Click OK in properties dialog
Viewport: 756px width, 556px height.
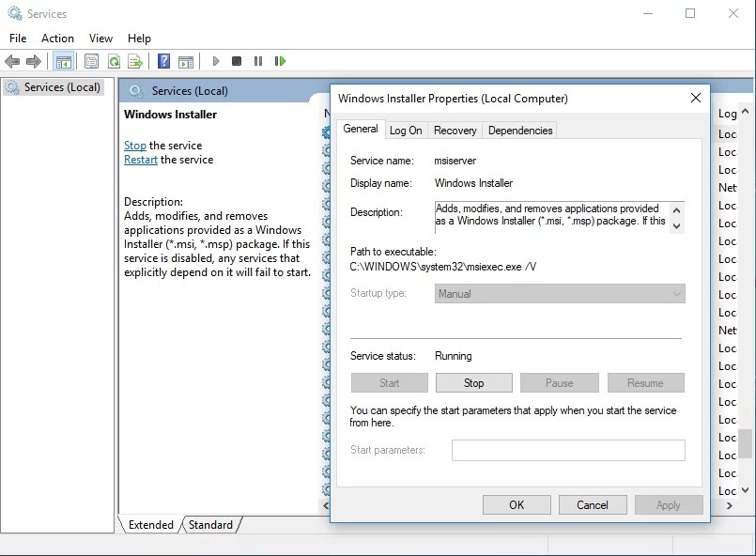tap(517, 505)
